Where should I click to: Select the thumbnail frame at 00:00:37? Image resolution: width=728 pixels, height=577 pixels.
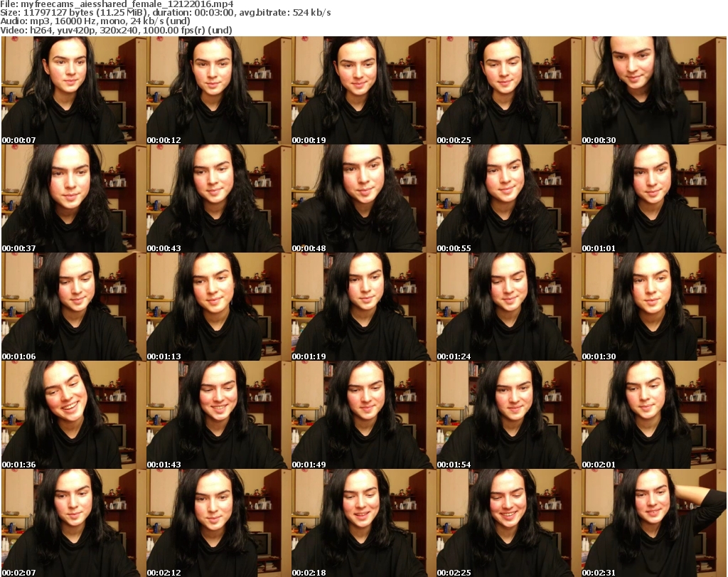coord(73,198)
